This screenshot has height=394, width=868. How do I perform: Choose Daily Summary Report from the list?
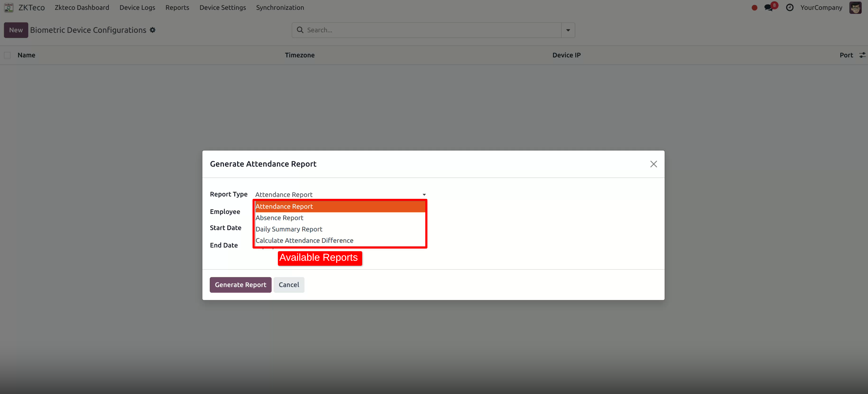288,229
